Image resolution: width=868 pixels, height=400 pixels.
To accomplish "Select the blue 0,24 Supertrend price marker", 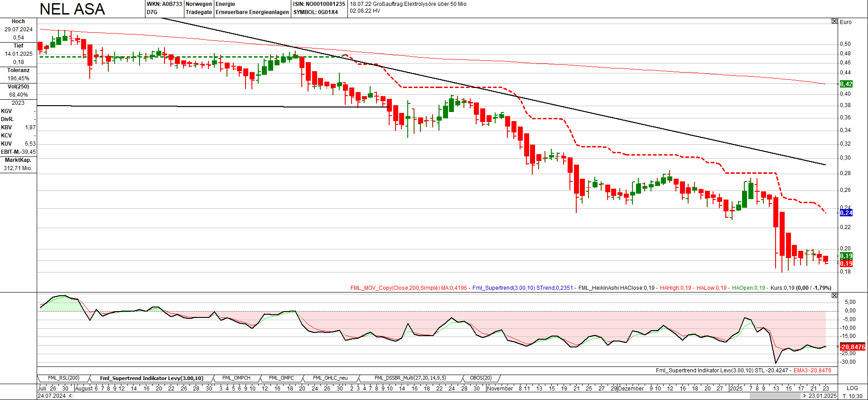I will click(x=846, y=213).
